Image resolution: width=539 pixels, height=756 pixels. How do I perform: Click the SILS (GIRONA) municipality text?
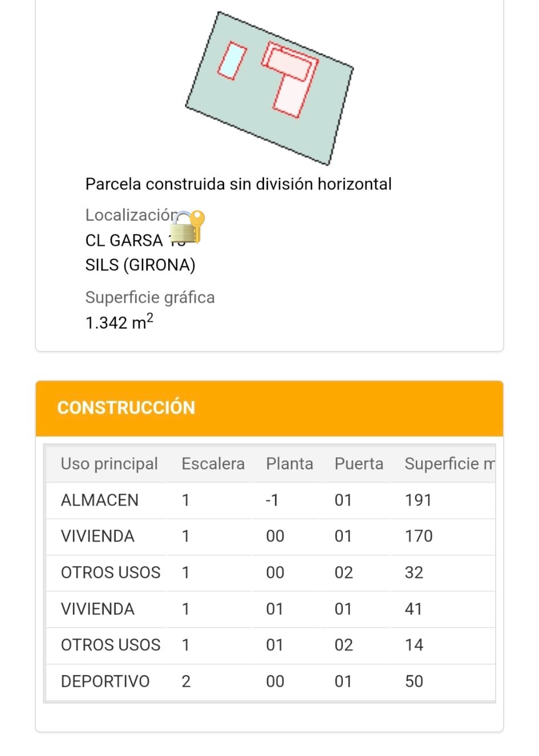click(x=140, y=265)
